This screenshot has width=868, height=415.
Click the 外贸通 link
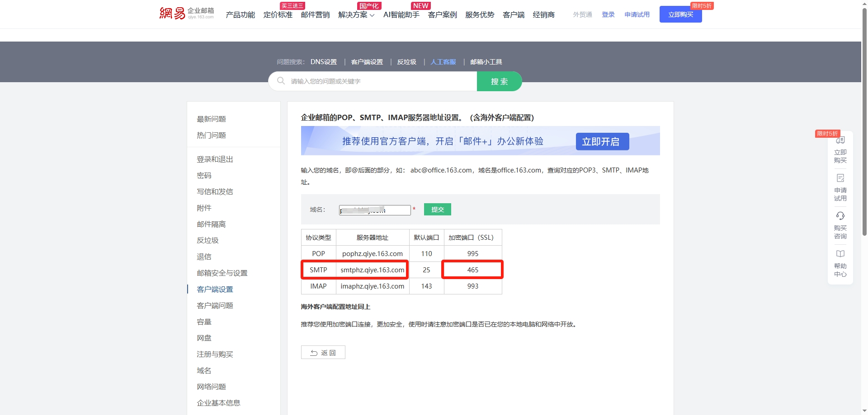click(x=582, y=14)
